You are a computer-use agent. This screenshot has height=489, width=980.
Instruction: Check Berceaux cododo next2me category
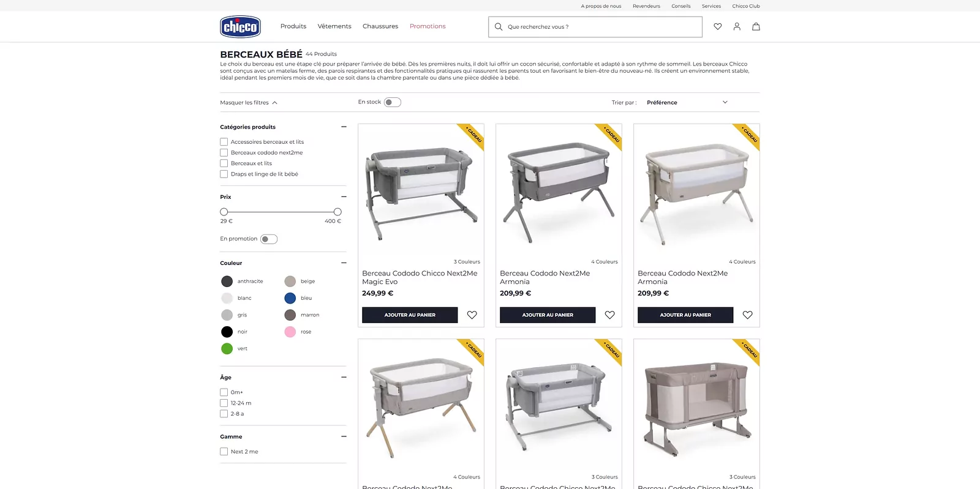click(x=224, y=152)
